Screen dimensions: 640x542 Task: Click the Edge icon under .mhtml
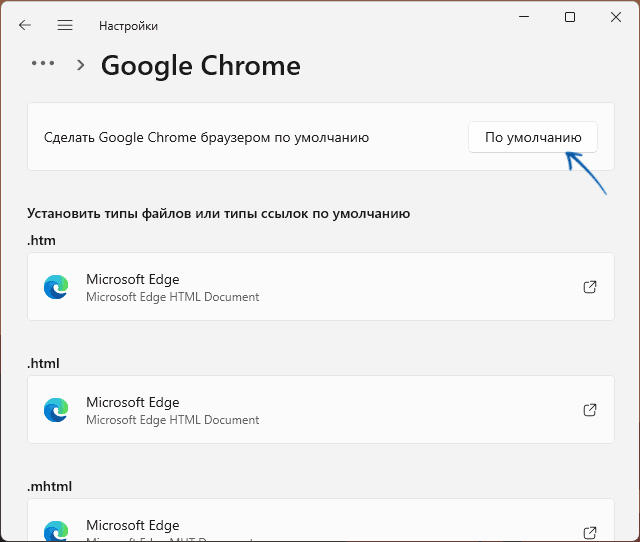tap(56, 531)
